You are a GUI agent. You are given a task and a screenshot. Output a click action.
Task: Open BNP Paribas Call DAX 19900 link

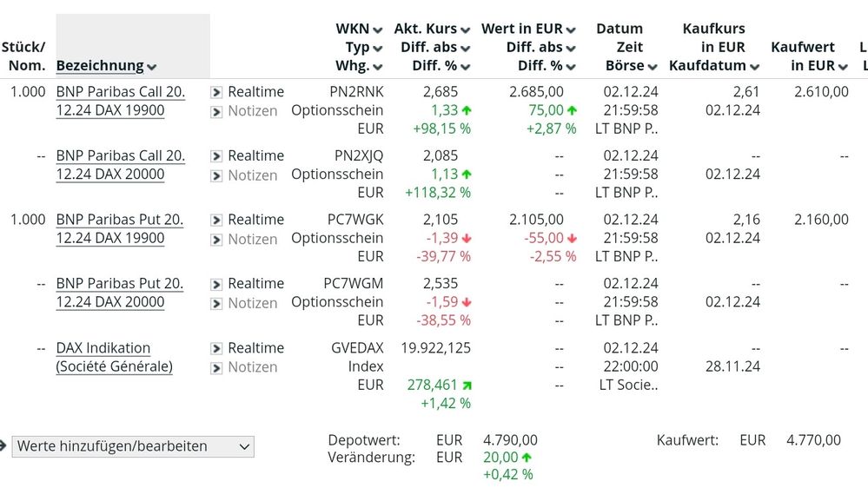click(120, 101)
